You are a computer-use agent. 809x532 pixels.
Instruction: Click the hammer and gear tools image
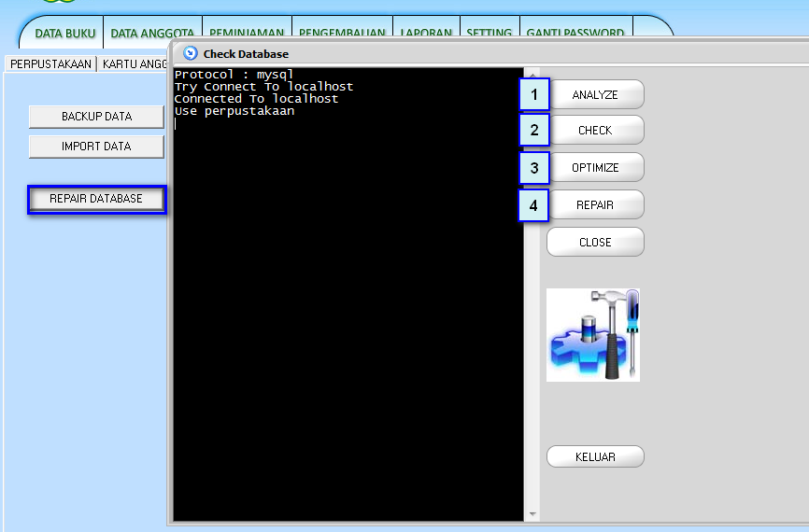point(593,335)
